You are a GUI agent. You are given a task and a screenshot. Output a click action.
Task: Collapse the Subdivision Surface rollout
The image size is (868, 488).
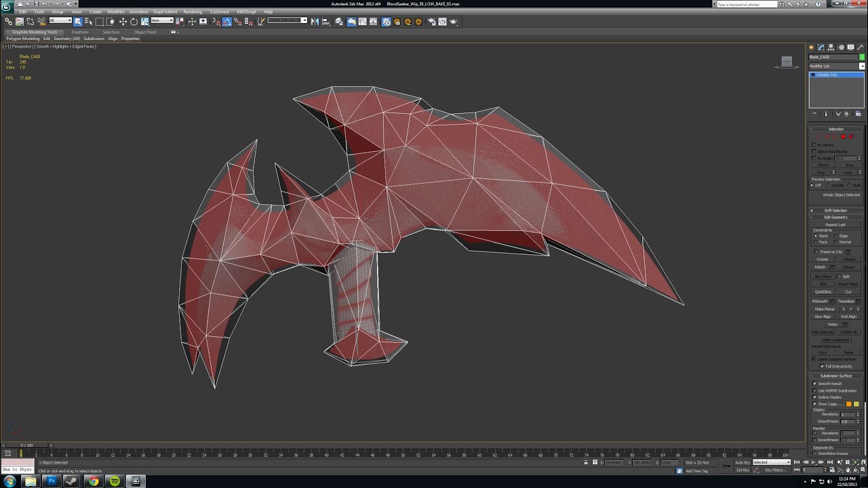click(836, 375)
